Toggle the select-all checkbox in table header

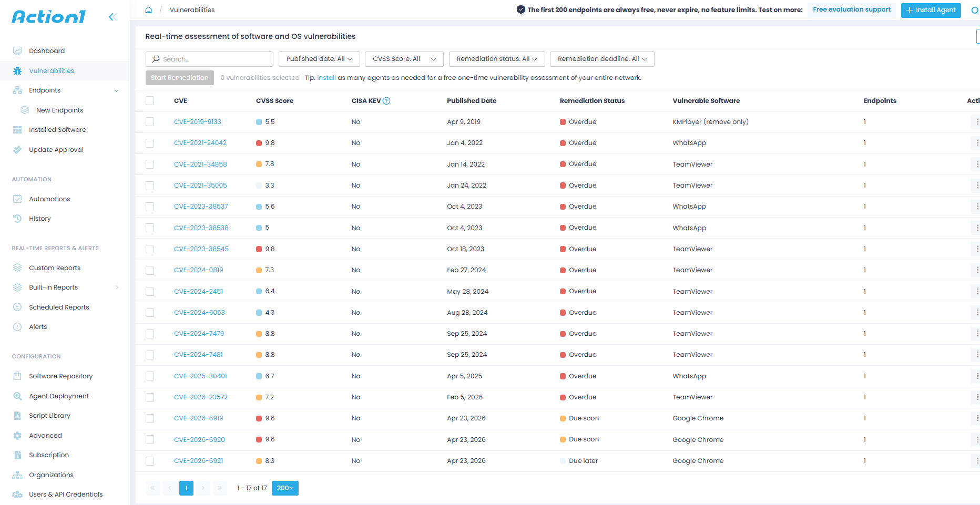click(x=150, y=101)
